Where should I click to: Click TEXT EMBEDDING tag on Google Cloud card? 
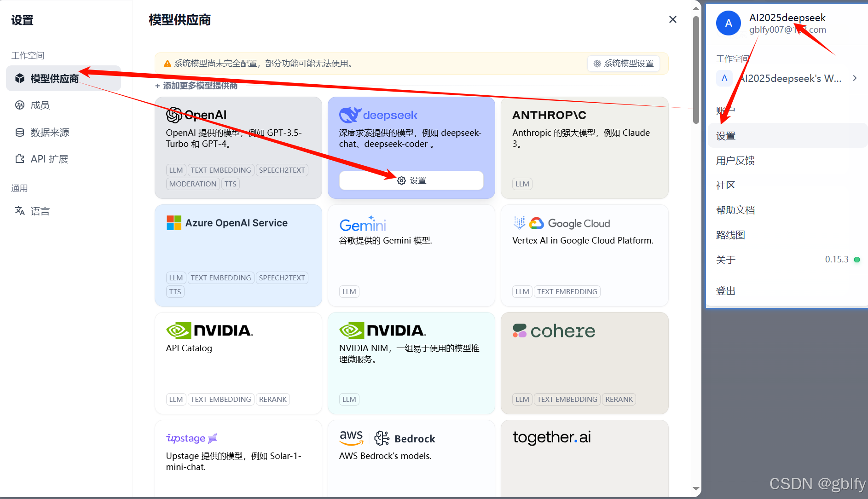tap(567, 292)
